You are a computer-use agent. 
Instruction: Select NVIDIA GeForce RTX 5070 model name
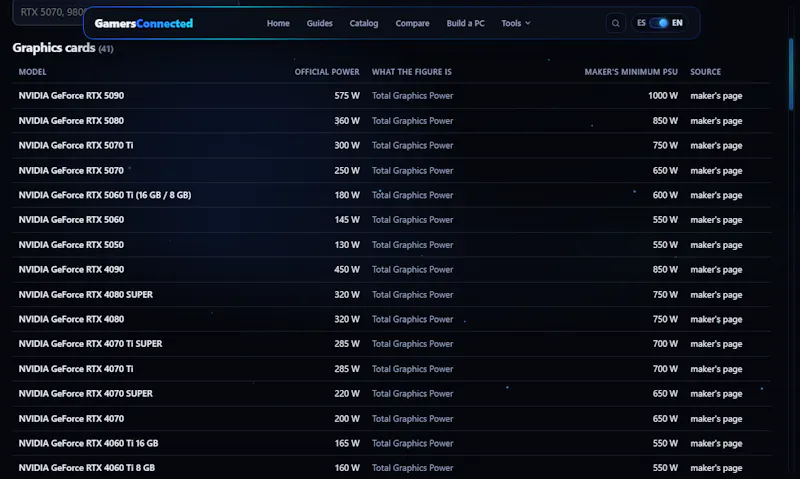[x=71, y=170]
